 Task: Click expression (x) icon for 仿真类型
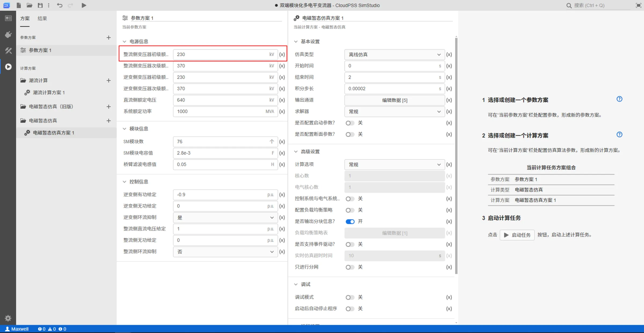[x=449, y=54]
